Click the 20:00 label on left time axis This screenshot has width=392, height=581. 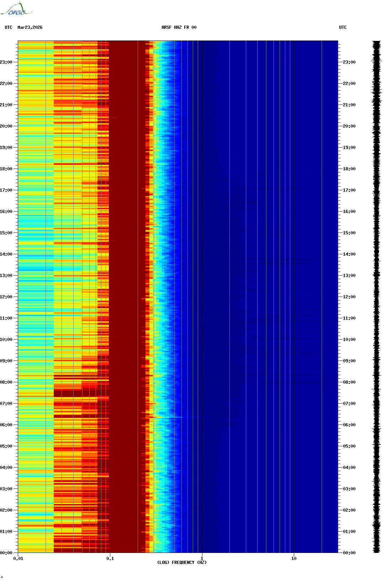coord(6,126)
